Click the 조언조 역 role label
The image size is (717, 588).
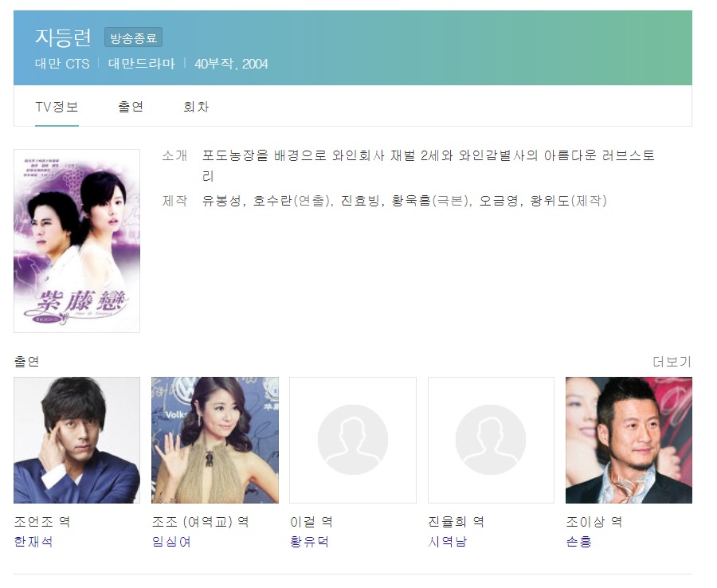click(42, 522)
